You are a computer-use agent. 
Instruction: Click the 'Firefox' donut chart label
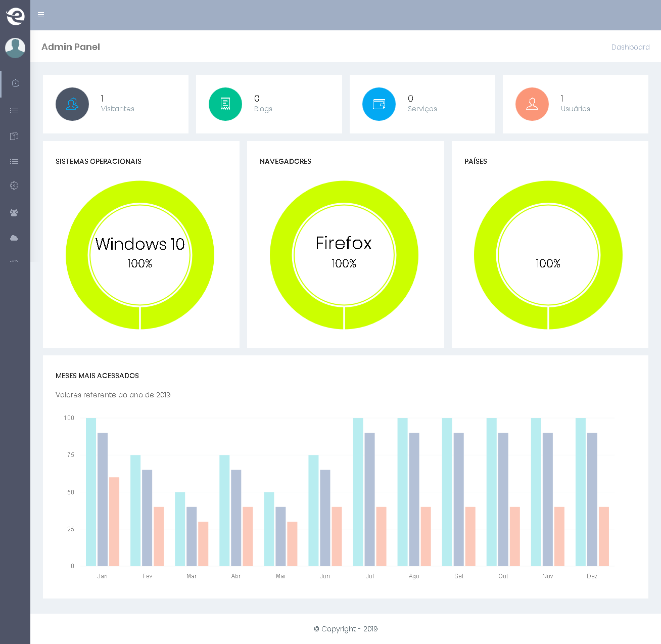click(x=344, y=243)
